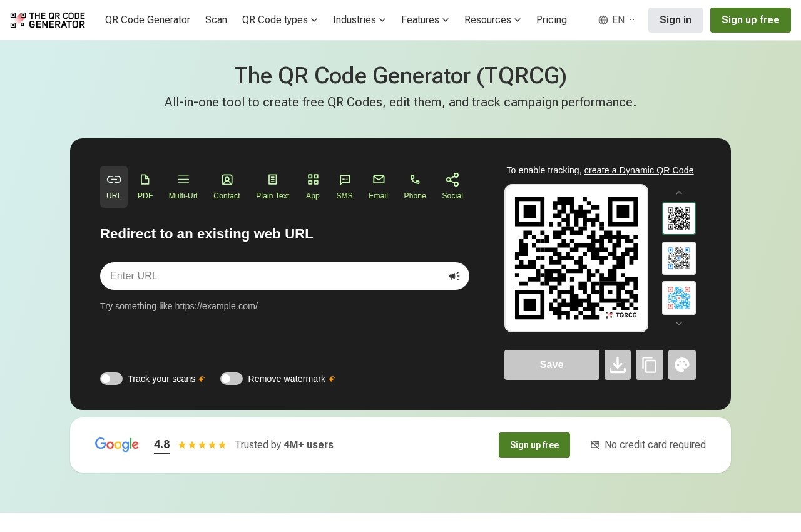This screenshot has width=801, height=532.
Task: Click 'Try something like https://example.com/' hint
Action: click(179, 306)
